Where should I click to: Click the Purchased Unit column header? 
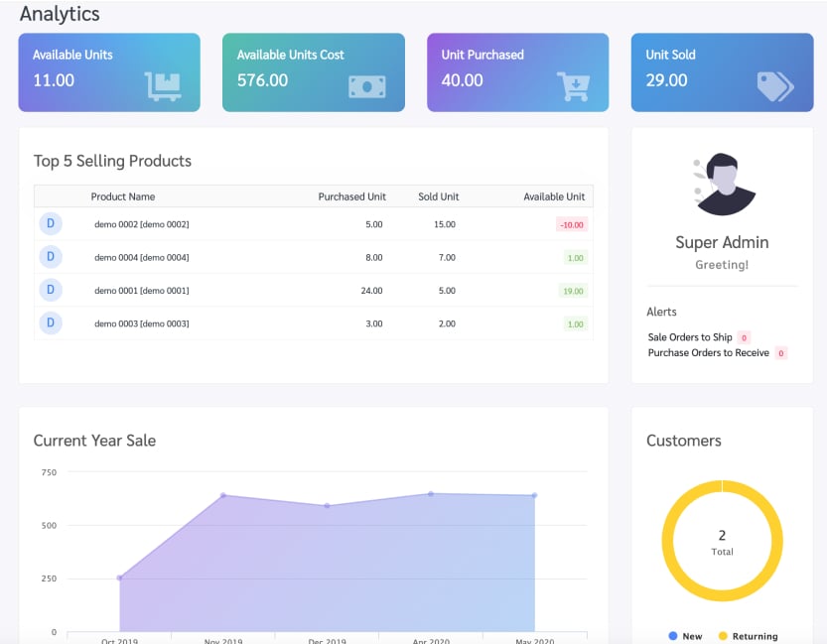coord(351,196)
